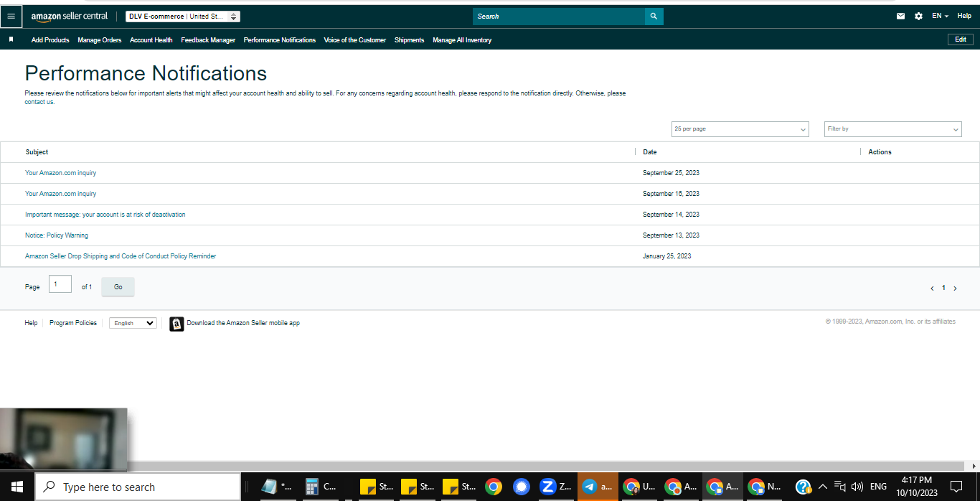Click the Windows Start button
Screen dimensions: 980x501
click(17, 487)
